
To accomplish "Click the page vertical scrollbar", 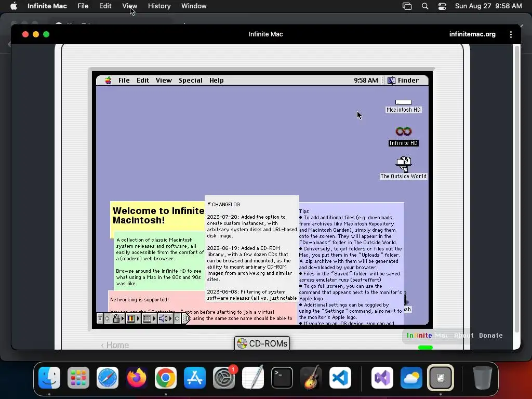I will [517, 188].
